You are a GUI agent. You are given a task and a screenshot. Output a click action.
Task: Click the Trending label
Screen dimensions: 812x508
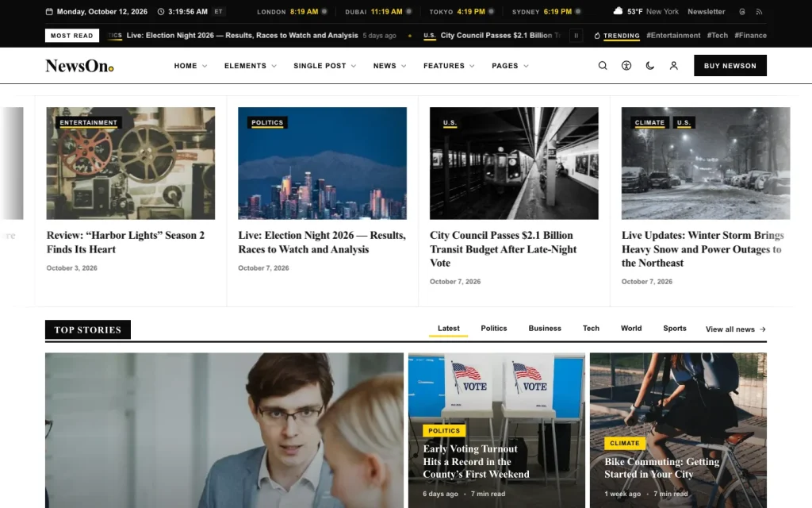(622, 36)
